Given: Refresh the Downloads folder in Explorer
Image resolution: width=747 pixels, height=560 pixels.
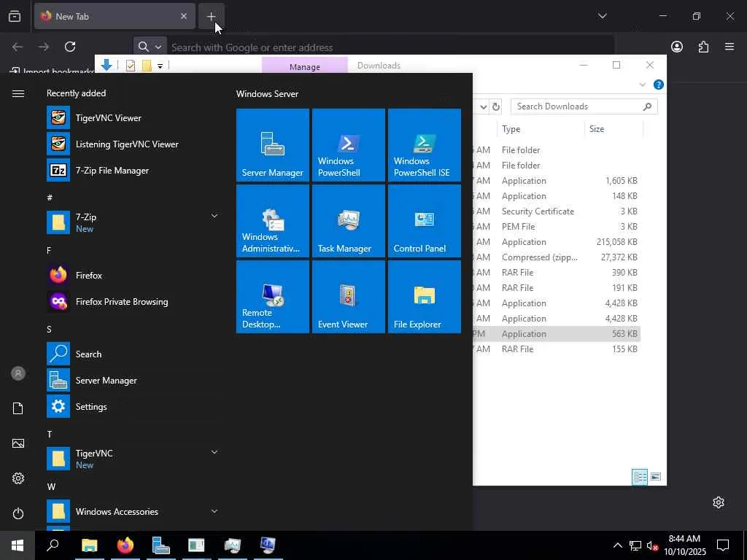Looking at the screenshot, I should [x=496, y=106].
